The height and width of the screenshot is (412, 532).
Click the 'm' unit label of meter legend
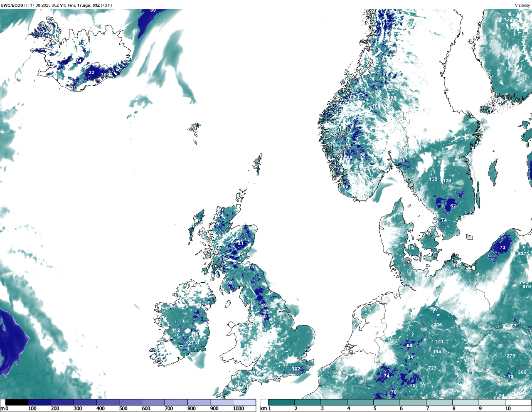coord(2,409)
